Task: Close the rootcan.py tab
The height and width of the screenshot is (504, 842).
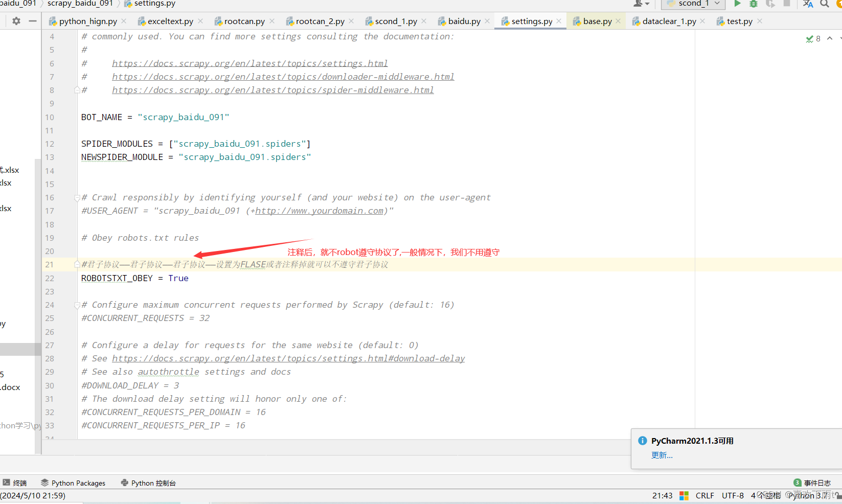Action: (272, 21)
